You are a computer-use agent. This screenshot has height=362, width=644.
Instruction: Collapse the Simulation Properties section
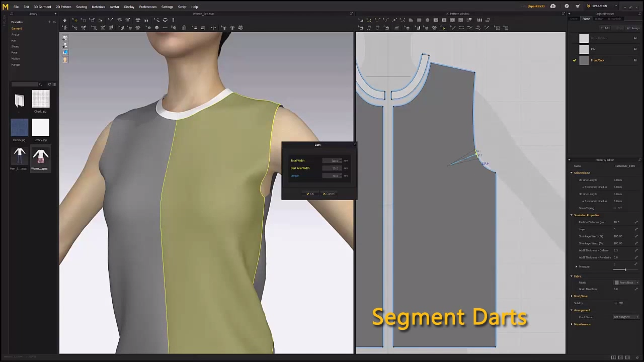pos(572,215)
